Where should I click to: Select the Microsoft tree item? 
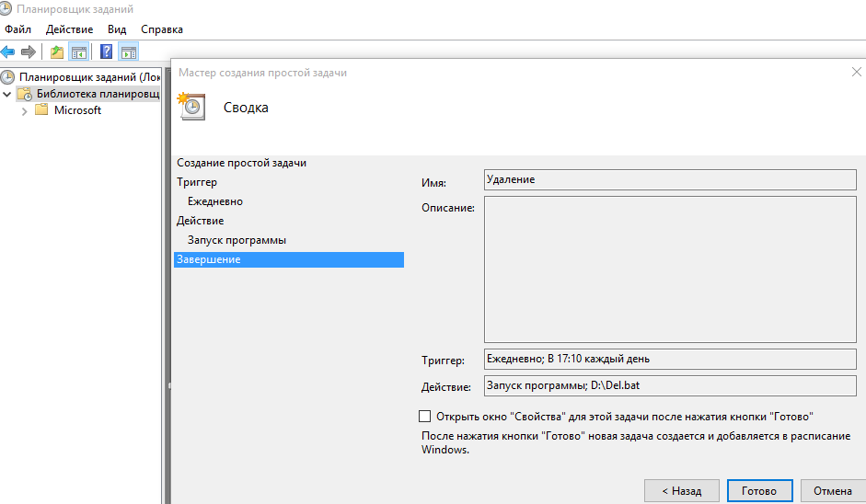coord(78,109)
